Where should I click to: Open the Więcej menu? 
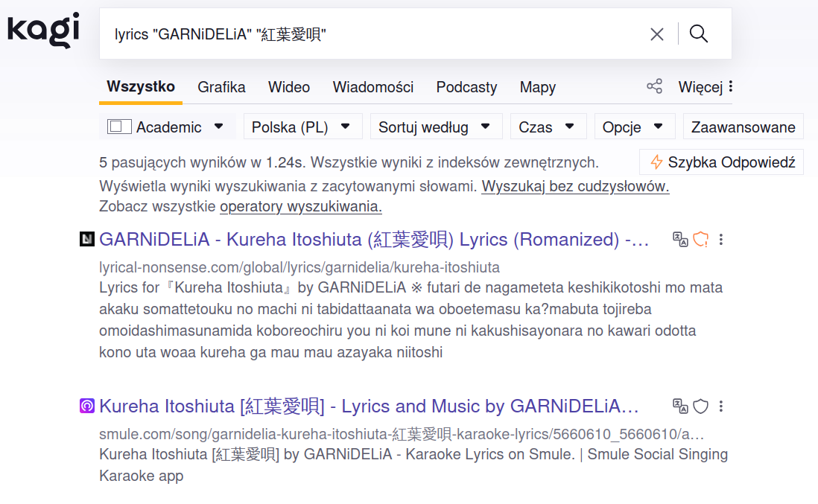tap(706, 87)
